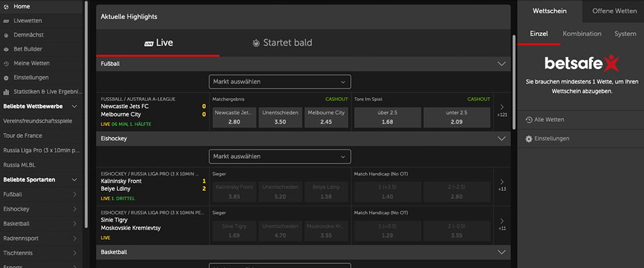The width and height of the screenshot is (644, 268).
Task: Select the Kombination bet type tab
Action: pyautogui.click(x=582, y=33)
